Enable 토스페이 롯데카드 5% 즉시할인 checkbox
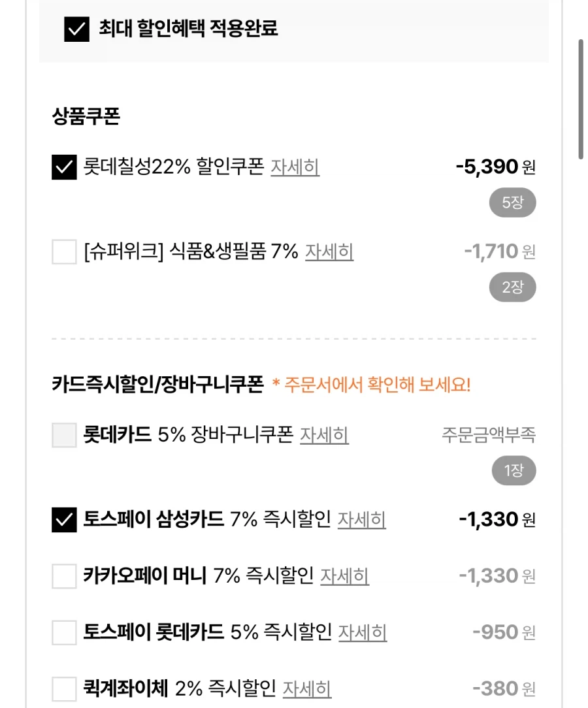Screen dimensions: 588x708 point(64,632)
